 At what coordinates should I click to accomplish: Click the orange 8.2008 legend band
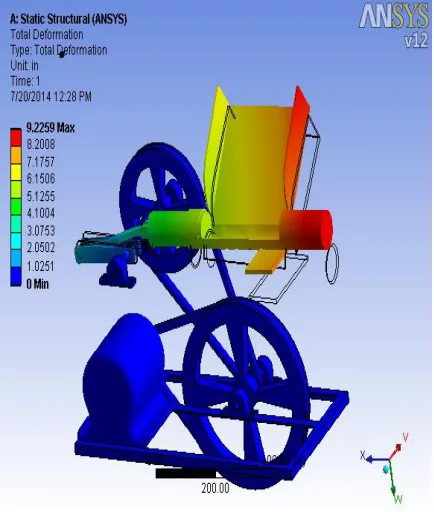tap(16, 155)
